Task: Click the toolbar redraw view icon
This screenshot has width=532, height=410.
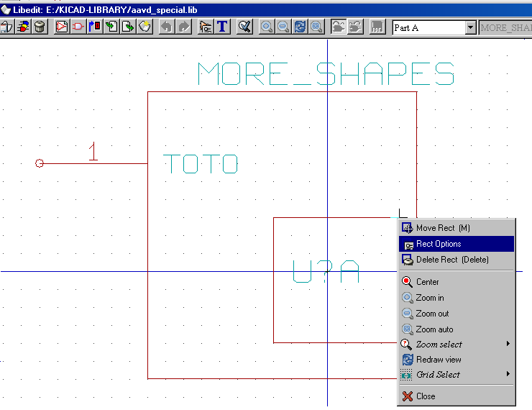Action: coord(300,27)
